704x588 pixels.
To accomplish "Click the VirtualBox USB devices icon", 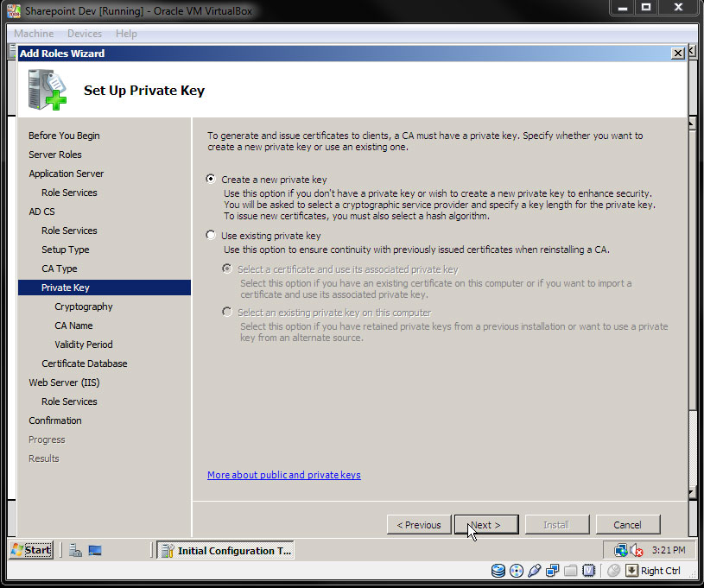I will [x=535, y=571].
